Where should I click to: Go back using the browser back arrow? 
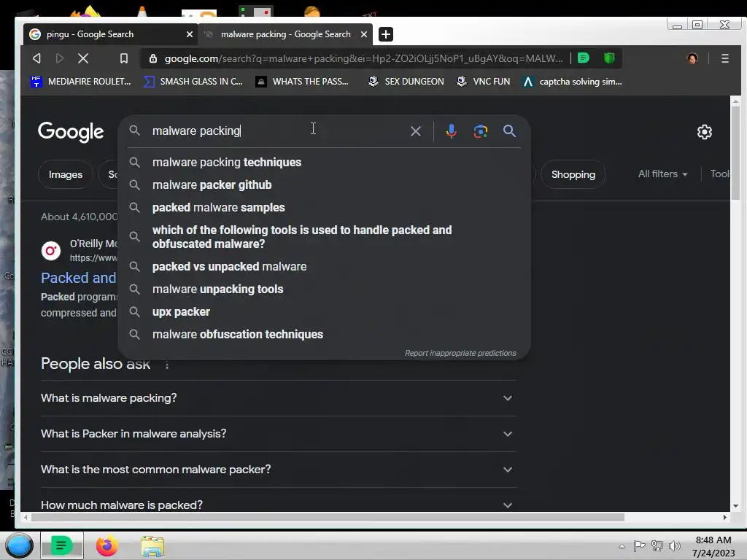click(36, 58)
